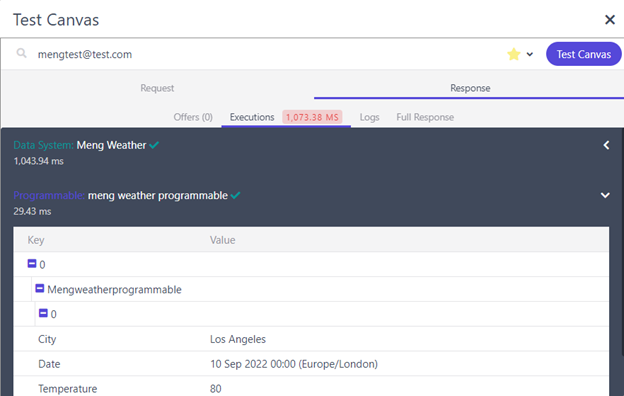Open the dropdown arrow beside the star
This screenshot has height=396, width=624.
[530, 54]
